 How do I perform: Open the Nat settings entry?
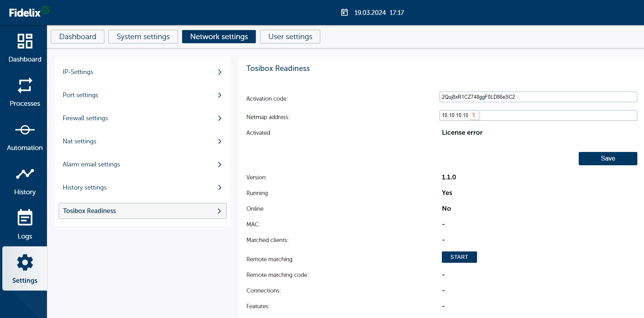pyautogui.click(x=143, y=141)
